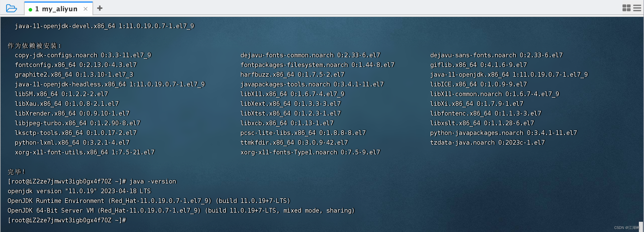Select graphite2.x86_64 package entry
Screen dimensions: 644x232
[x=74, y=75]
